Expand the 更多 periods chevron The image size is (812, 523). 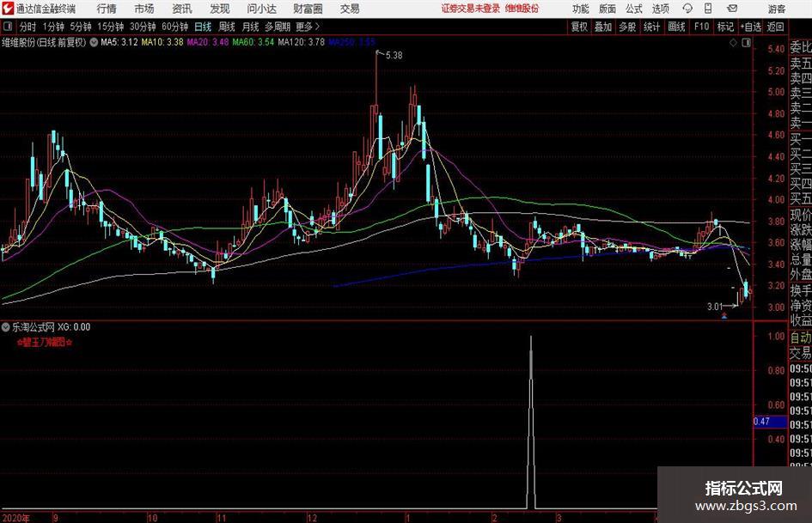point(317,27)
